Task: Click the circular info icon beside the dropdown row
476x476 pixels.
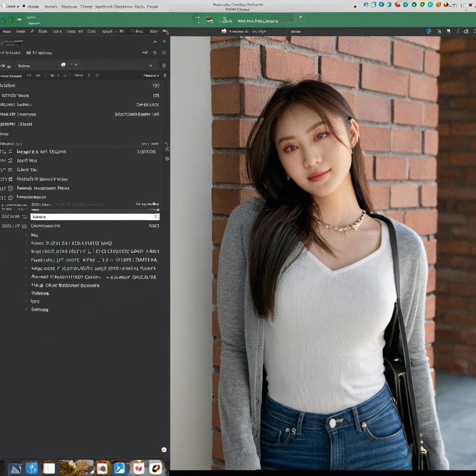Action: pyautogui.click(x=164, y=65)
